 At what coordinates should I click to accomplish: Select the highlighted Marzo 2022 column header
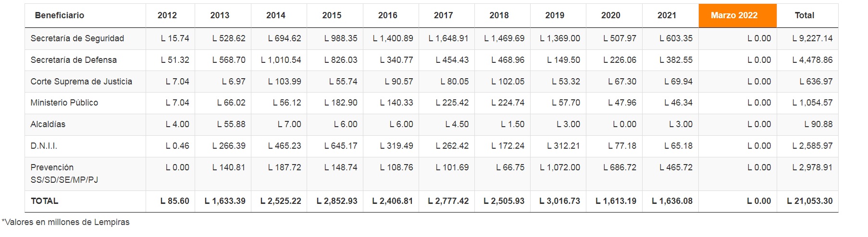click(x=737, y=15)
